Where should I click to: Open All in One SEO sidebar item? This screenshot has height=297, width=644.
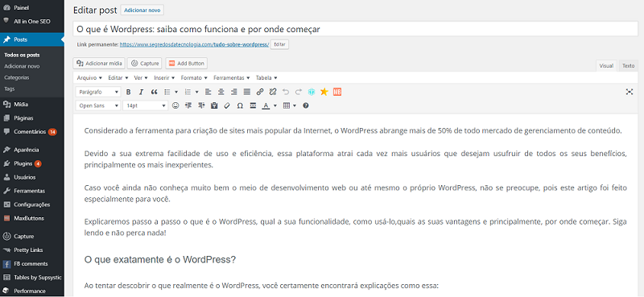point(32,21)
